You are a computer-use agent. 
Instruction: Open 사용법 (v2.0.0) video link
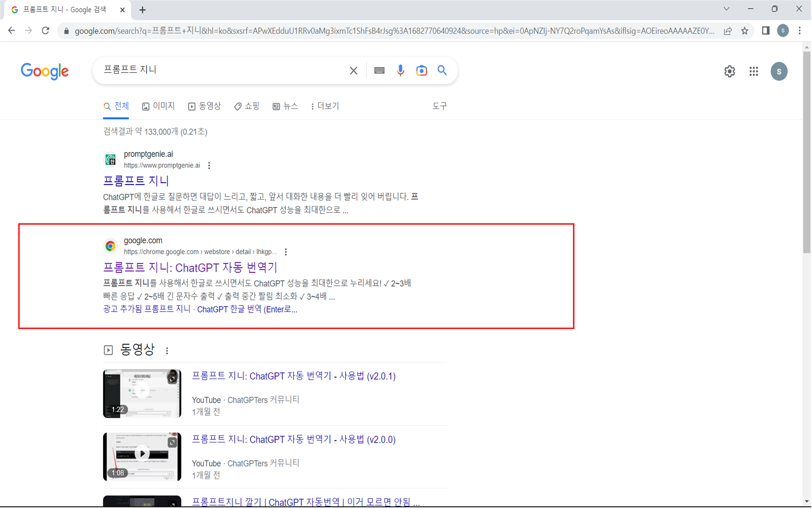coord(293,440)
